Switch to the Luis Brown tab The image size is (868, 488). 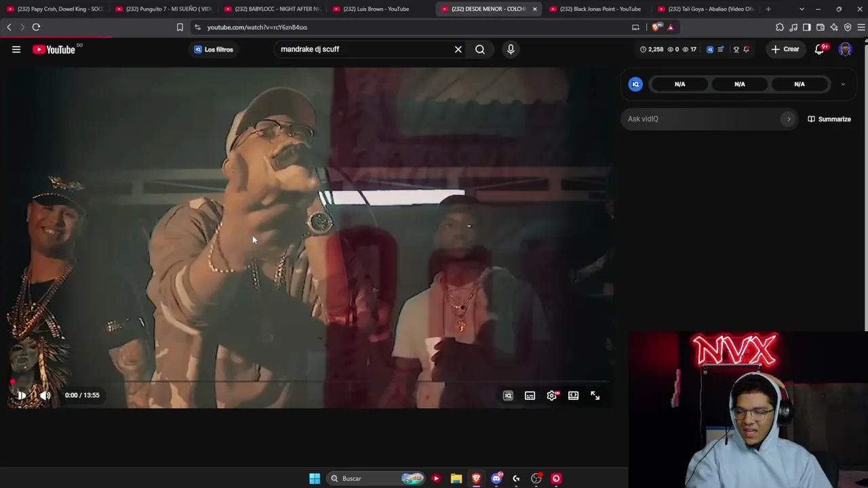click(380, 9)
